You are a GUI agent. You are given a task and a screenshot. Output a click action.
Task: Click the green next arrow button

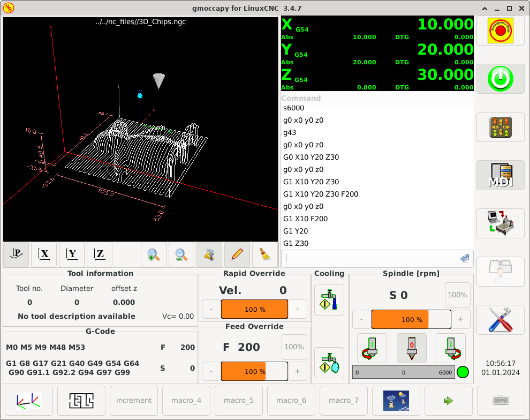point(449,401)
